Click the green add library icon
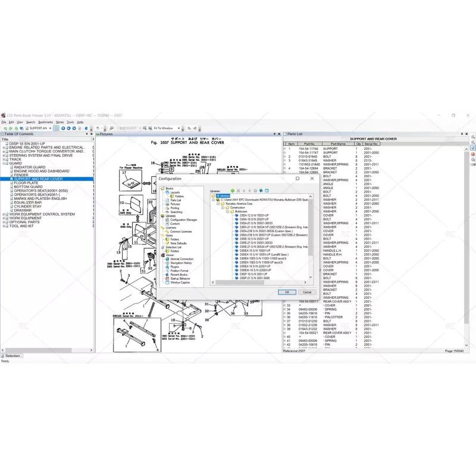476x476 pixels. 233,190
